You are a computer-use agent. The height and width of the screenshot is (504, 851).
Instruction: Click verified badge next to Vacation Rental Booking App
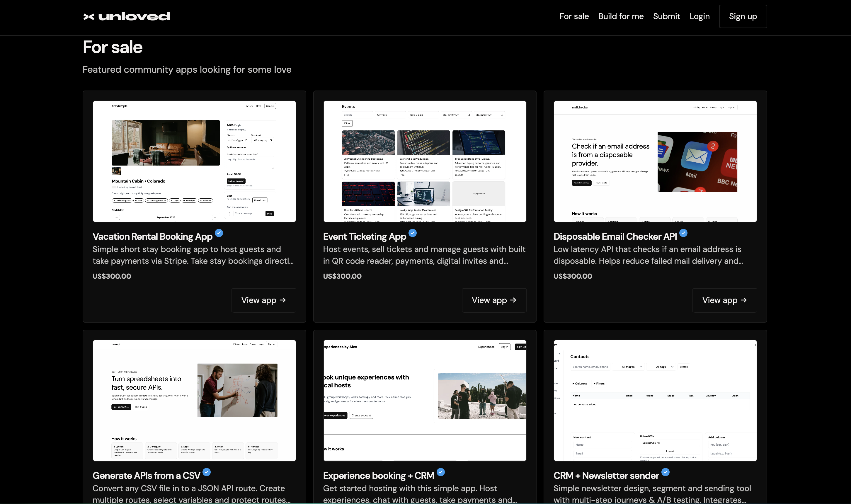click(x=219, y=233)
